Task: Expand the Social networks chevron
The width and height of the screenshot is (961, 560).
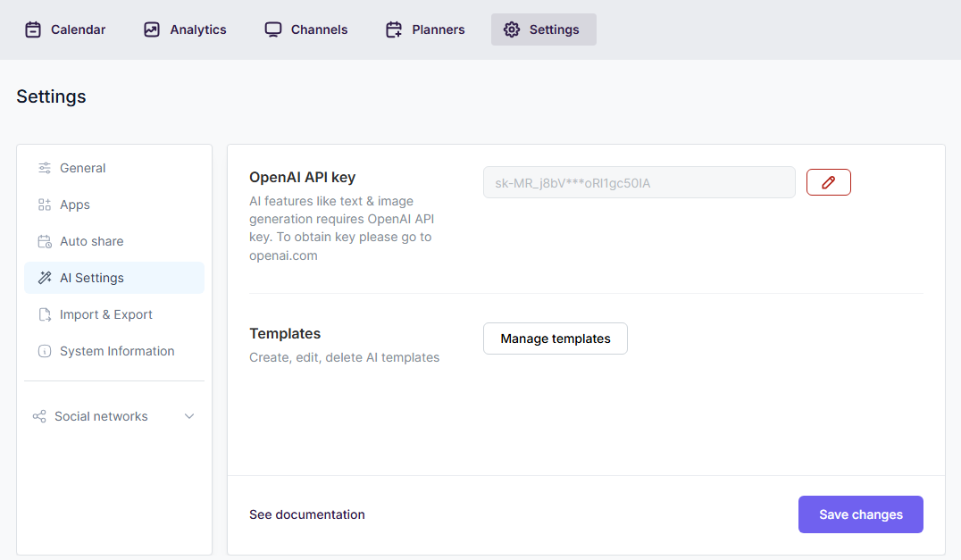Action: coord(189,416)
